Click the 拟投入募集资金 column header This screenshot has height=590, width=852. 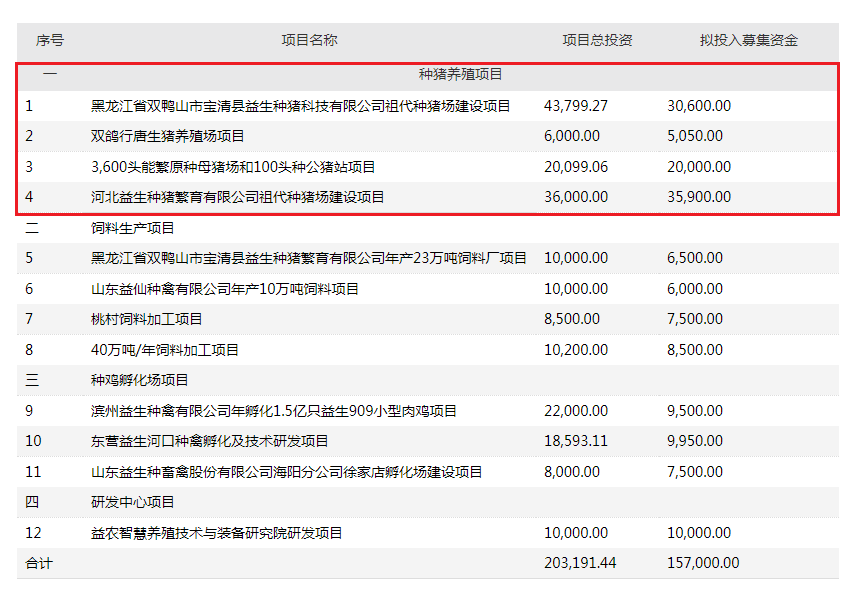pyautogui.click(x=748, y=40)
